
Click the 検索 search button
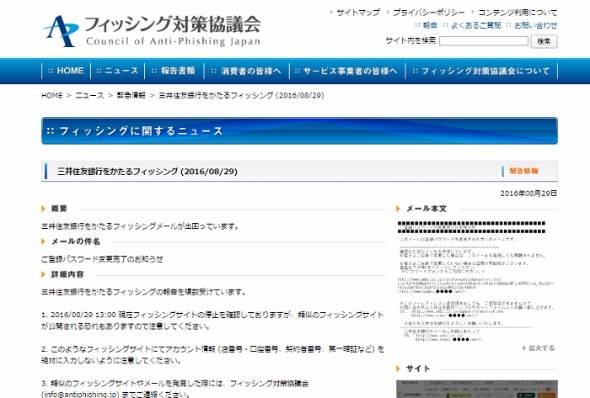tap(544, 41)
